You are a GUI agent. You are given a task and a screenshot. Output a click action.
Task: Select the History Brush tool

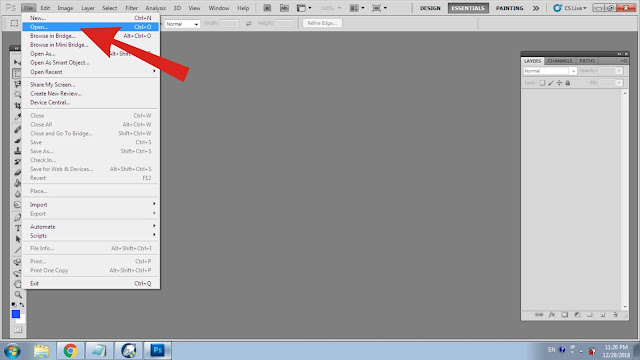[x=17, y=162]
